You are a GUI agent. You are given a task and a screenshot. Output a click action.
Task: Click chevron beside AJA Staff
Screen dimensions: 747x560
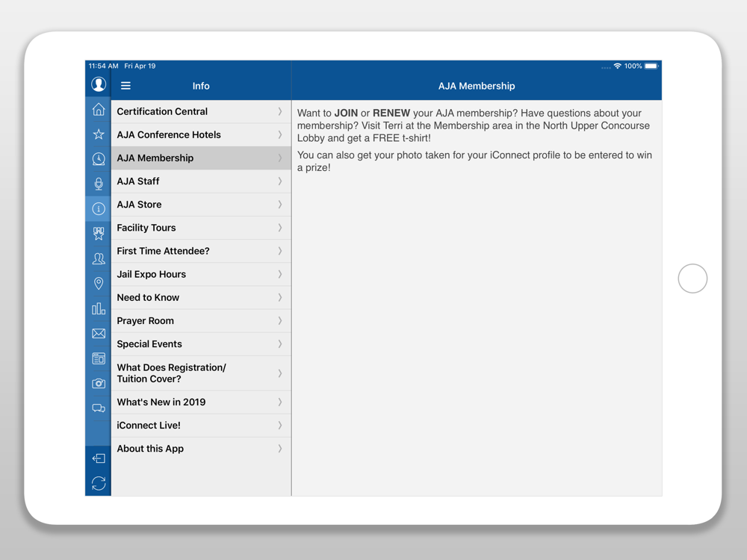click(x=280, y=181)
